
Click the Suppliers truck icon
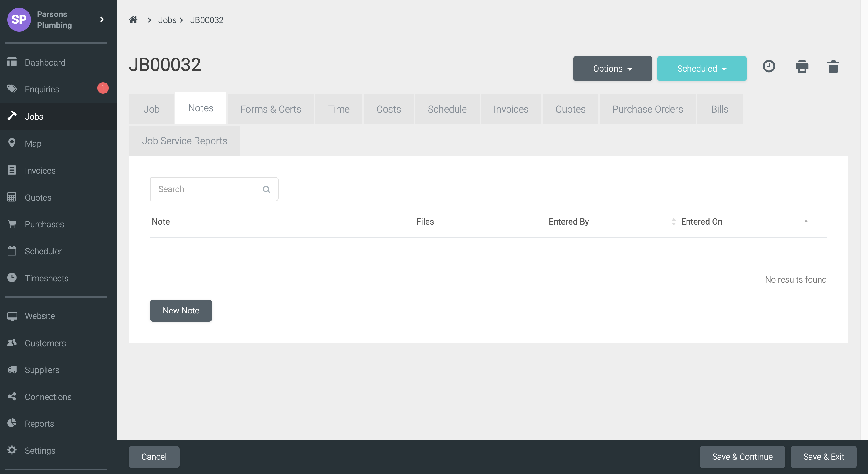tap(12, 370)
